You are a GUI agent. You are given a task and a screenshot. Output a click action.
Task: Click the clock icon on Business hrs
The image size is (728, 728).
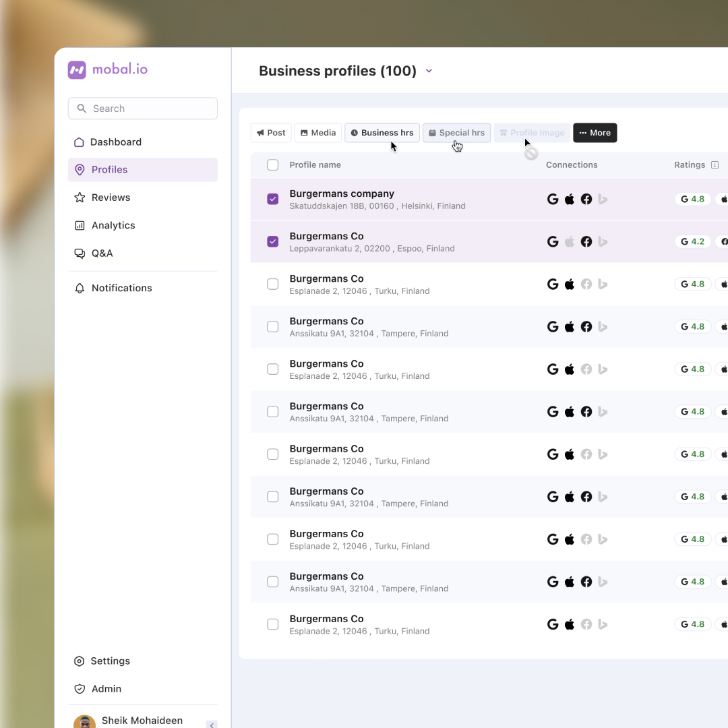[355, 133]
